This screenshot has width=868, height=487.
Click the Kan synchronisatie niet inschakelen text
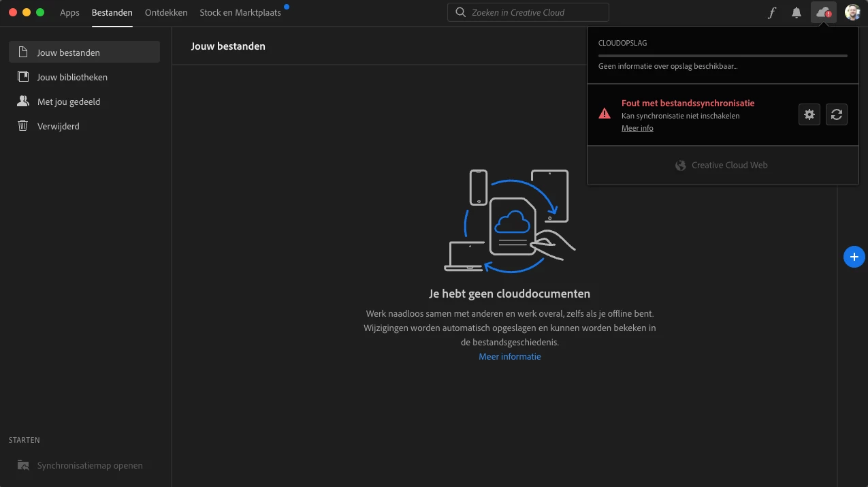(x=680, y=116)
